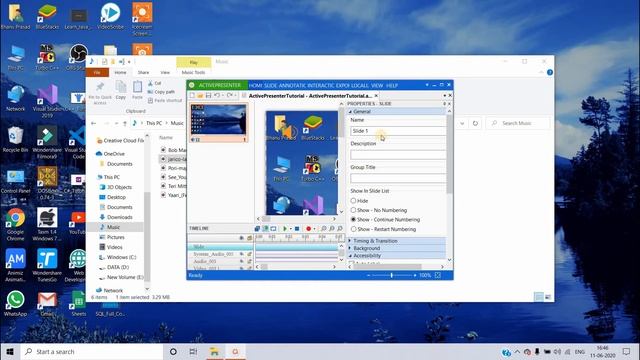Viewport: 640px width, 360px height.
Task: Open the Help tab in ActivePresenter
Action: tap(392, 86)
